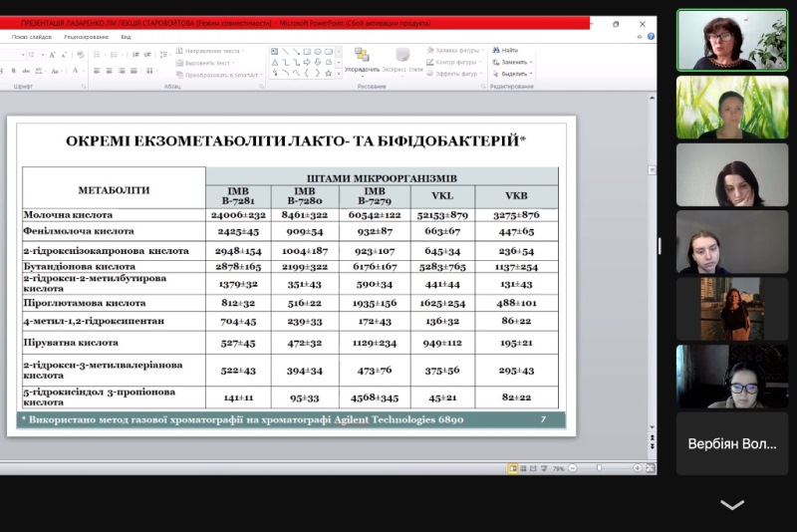Click the Найти find button

tap(505, 50)
